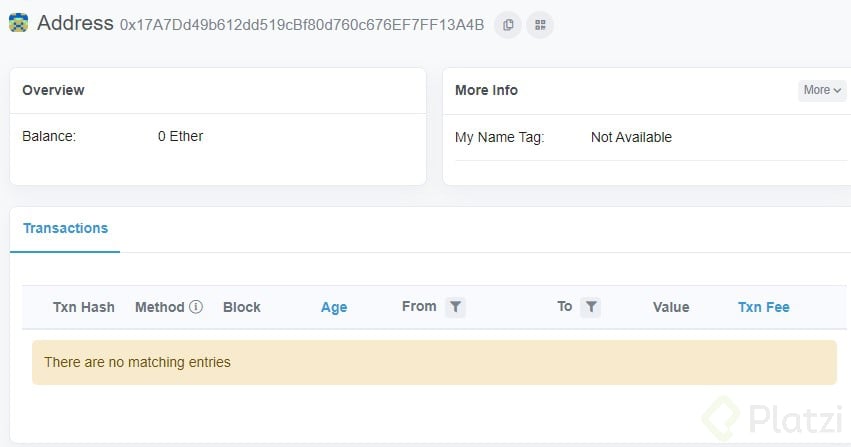Click the Block column header
Screen dimensions: 851x447
click(242, 307)
